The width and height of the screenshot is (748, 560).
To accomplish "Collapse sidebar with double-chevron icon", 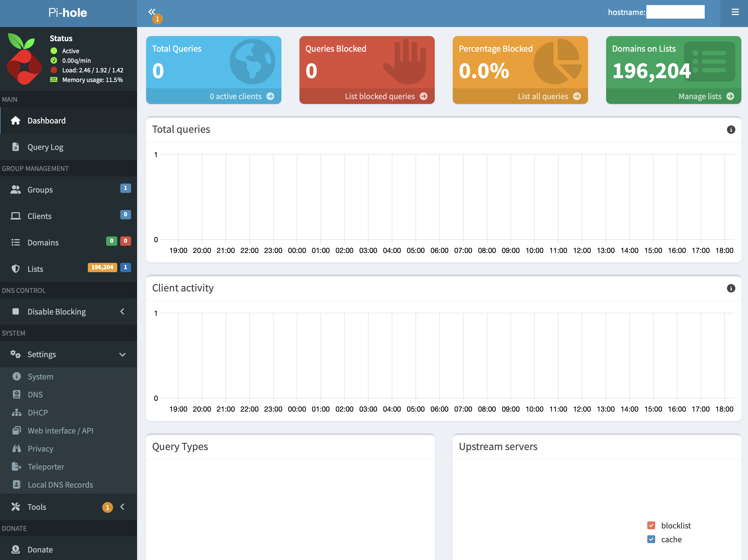I will coord(152,12).
